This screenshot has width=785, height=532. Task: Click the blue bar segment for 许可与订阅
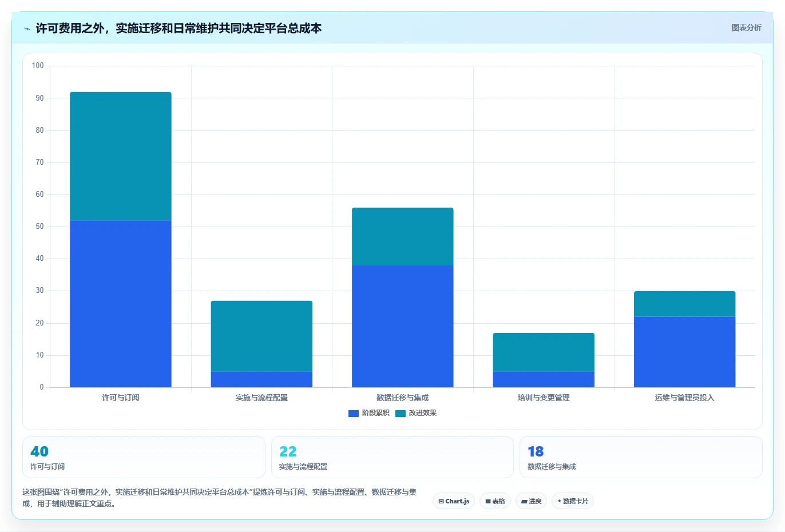[121, 304]
